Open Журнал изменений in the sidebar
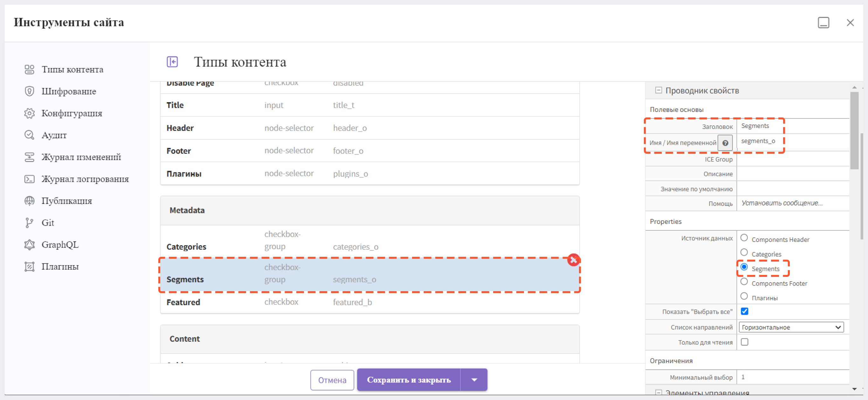Viewport: 868px width, 400px height. click(x=81, y=157)
